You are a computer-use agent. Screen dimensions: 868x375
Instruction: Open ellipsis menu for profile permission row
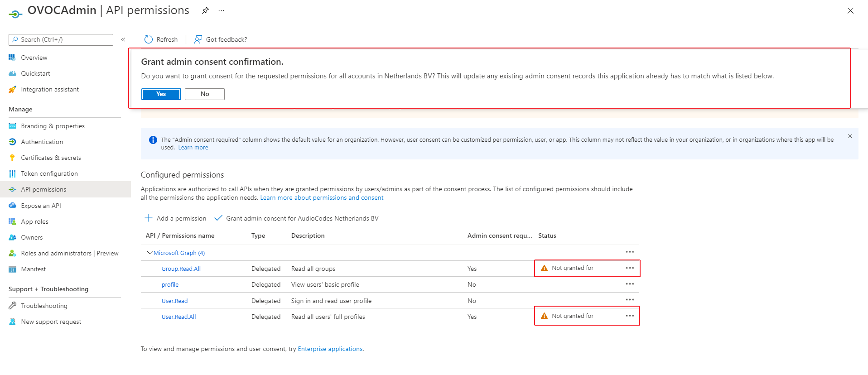[x=630, y=284]
